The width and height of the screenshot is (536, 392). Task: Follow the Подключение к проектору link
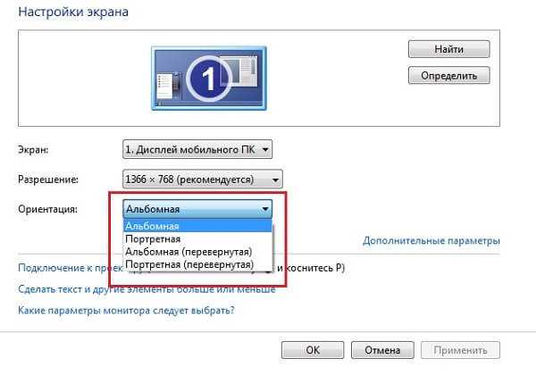click(x=67, y=268)
